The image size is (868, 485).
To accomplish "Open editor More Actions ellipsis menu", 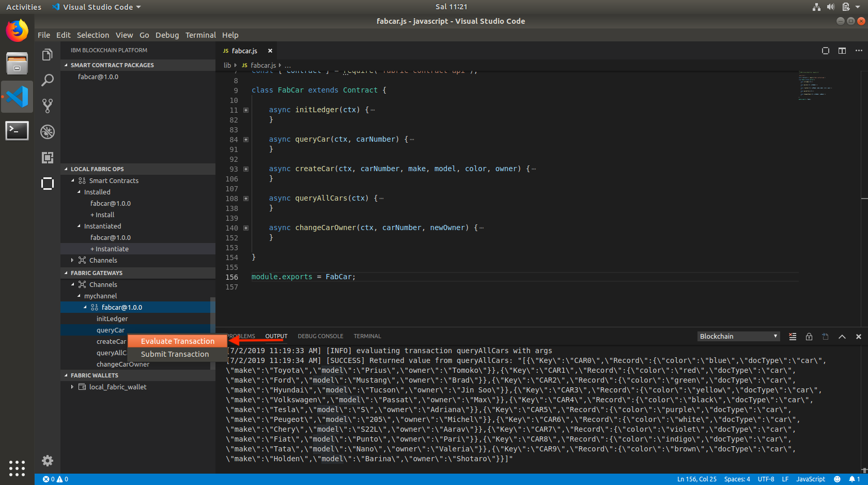I will (859, 51).
